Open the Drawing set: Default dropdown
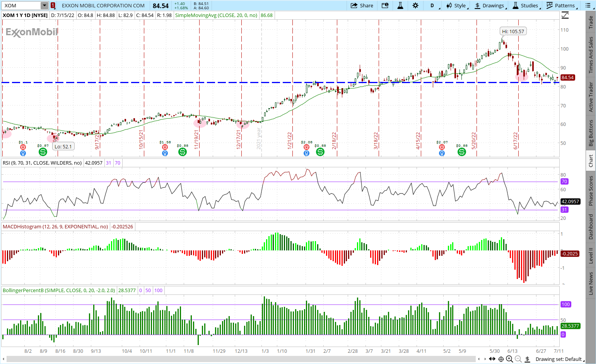This screenshot has height=364, width=596. (x=560, y=359)
